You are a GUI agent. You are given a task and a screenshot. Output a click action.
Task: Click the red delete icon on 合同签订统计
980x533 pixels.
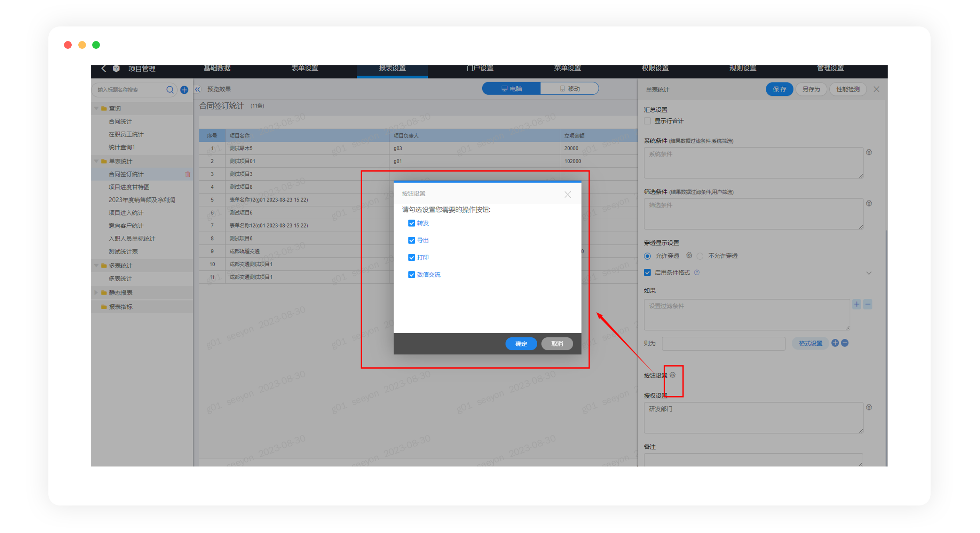[188, 174]
